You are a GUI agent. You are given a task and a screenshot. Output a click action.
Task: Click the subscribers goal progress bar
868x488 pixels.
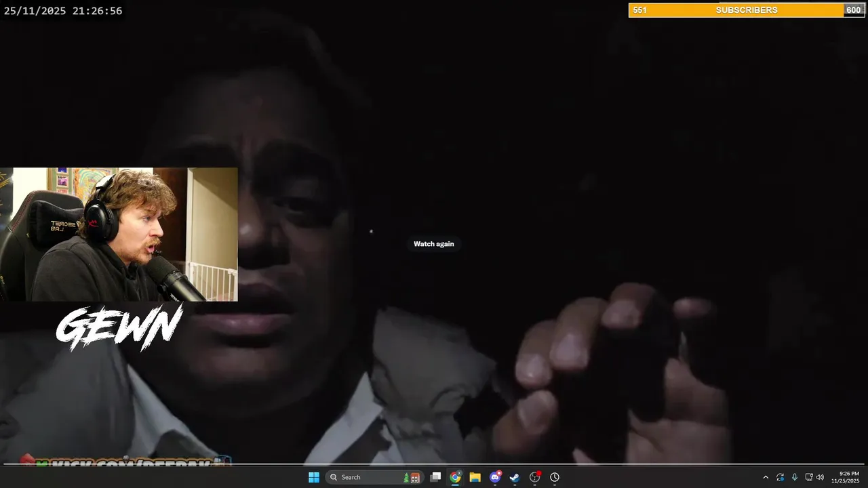coord(747,10)
